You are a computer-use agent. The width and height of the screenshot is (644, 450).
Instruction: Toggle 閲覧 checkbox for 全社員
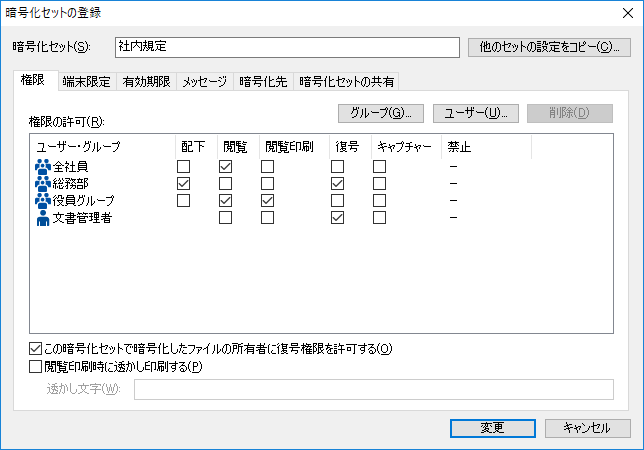click(226, 166)
